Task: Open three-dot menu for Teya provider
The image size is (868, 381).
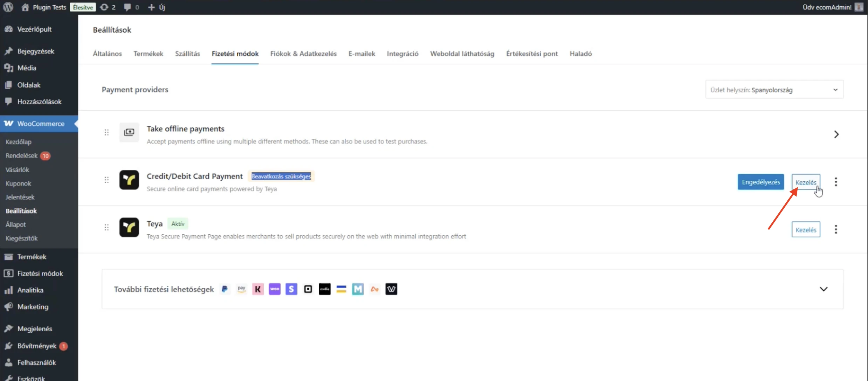Action: (836, 229)
